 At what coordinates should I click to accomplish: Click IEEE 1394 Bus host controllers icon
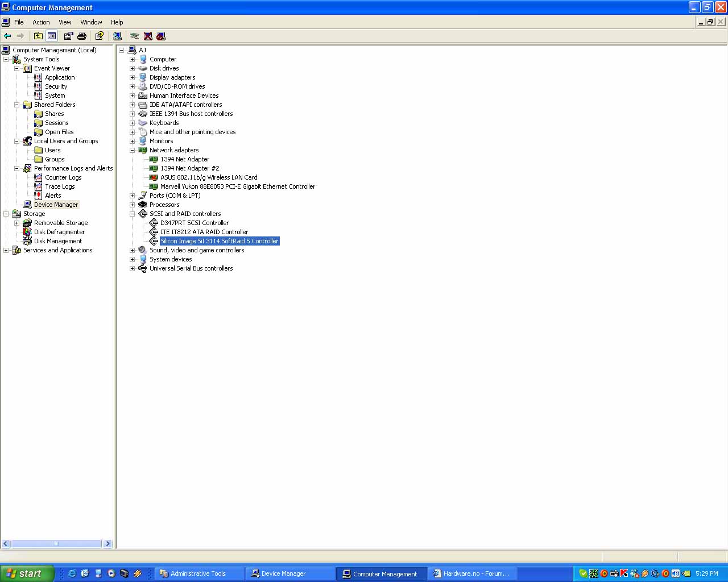pyautogui.click(x=143, y=114)
